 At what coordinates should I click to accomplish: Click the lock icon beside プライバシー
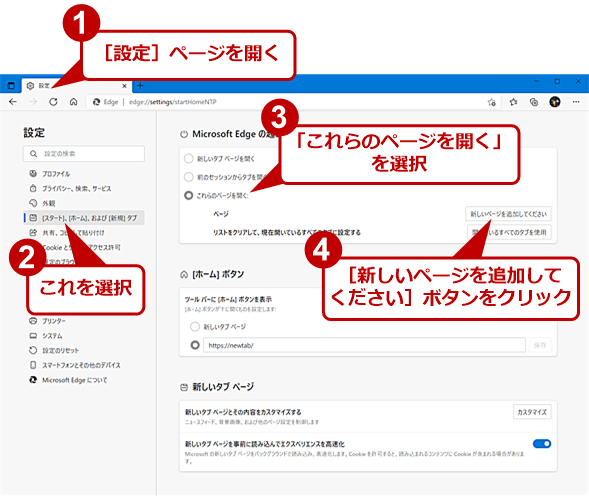(33, 188)
